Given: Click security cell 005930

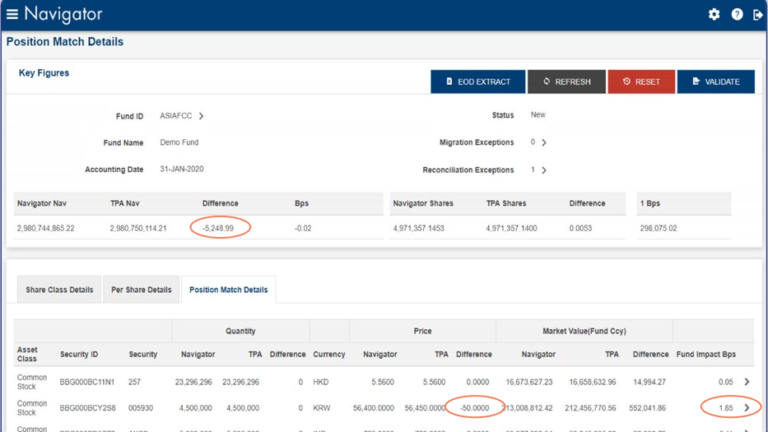Looking at the screenshot, I should coord(139,408).
